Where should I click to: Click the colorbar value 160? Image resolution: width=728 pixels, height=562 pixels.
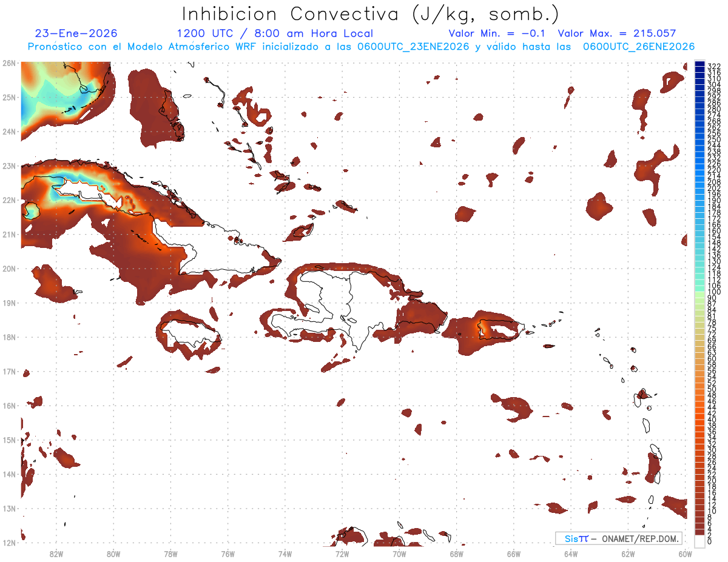713,231
